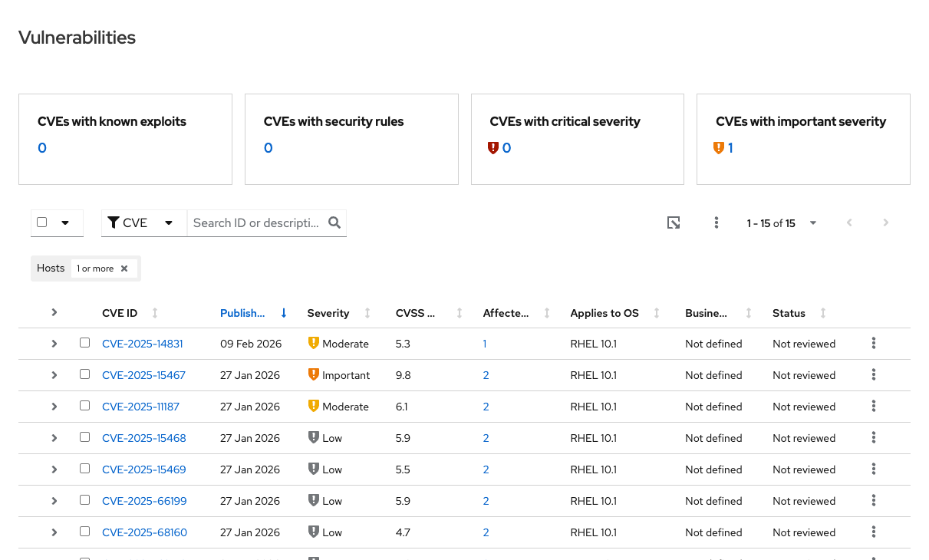Click 'Important' severity label for CVE-2025-15467
This screenshot has width=929, height=560.
click(x=346, y=375)
